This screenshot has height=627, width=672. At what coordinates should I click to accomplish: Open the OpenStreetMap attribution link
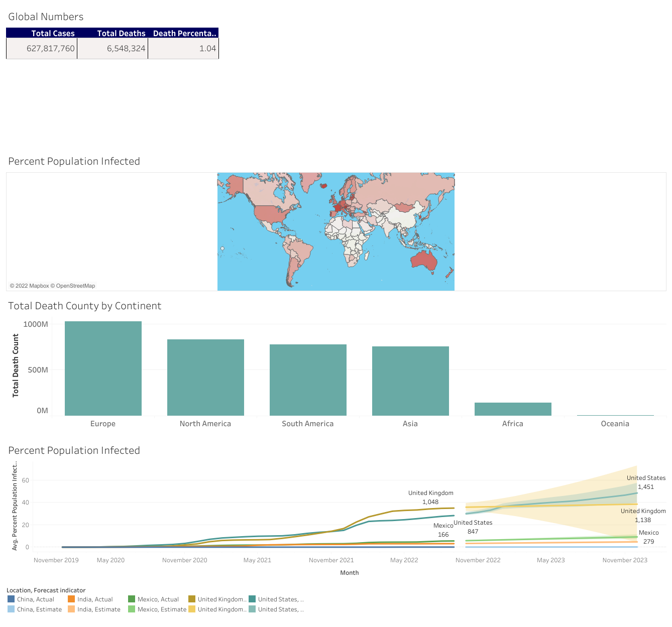pos(75,286)
